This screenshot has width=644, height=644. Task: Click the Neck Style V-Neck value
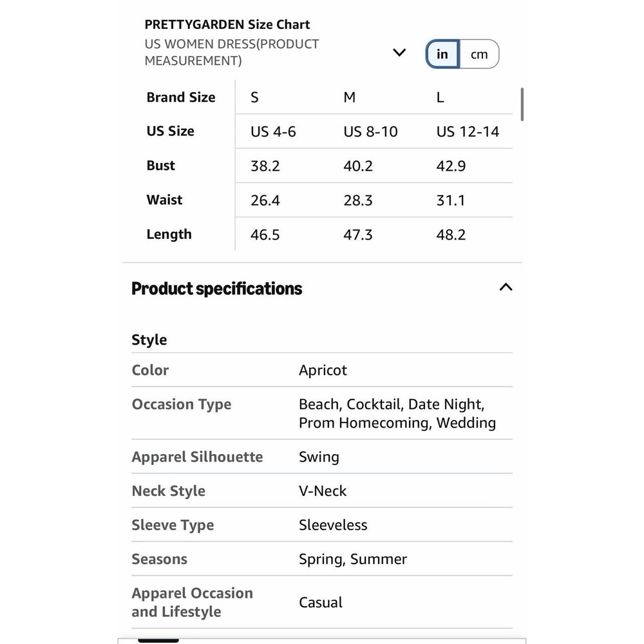coord(323,491)
